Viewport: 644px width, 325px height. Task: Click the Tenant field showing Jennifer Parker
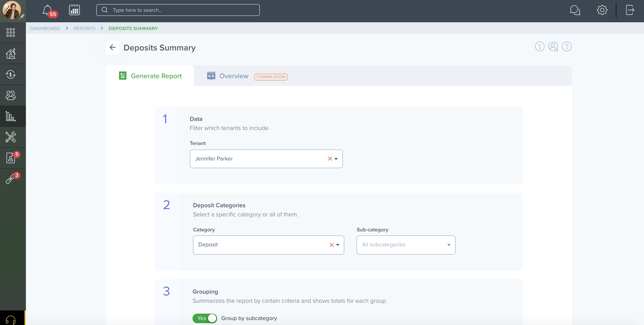point(266,159)
